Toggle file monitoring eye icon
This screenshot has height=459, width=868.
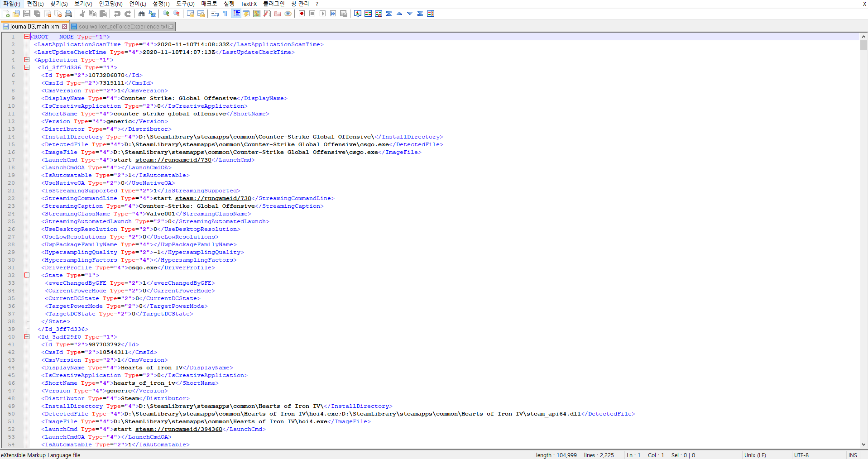288,14
